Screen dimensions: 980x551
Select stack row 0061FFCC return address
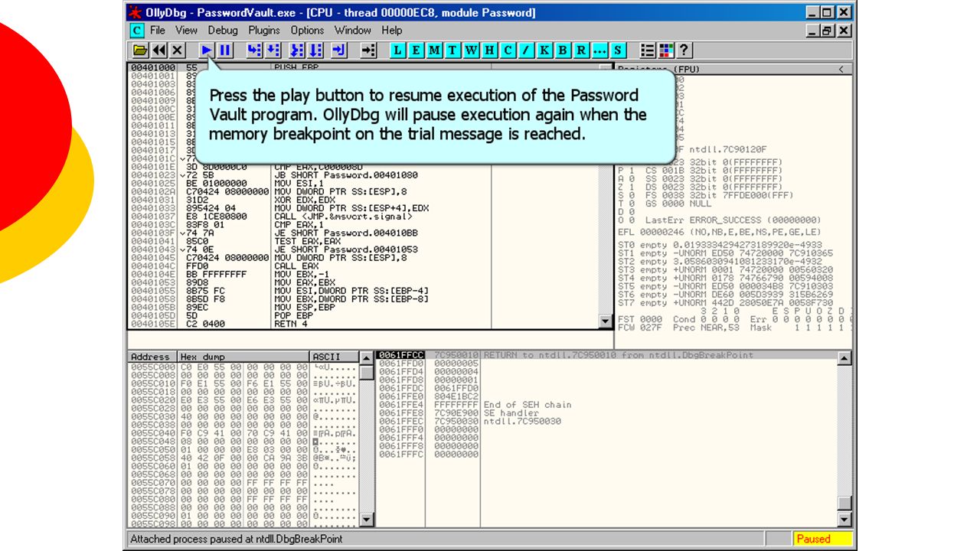pyautogui.click(x=608, y=355)
